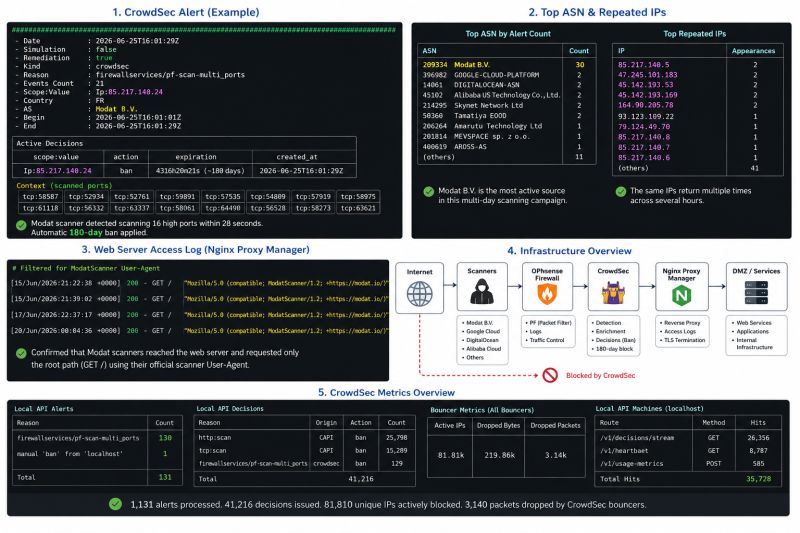Click scanned port cell 'tcp:61118'
Image resolution: width=800 pixels, height=533 pixels.
41,208
